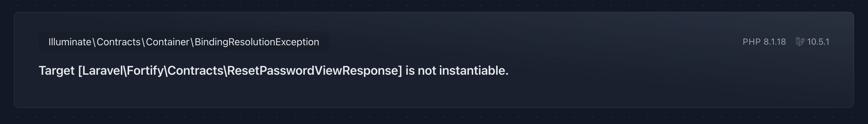The image size is (868, 124).
Task: Click the "Target" word in error message
Action: (56, 71)
